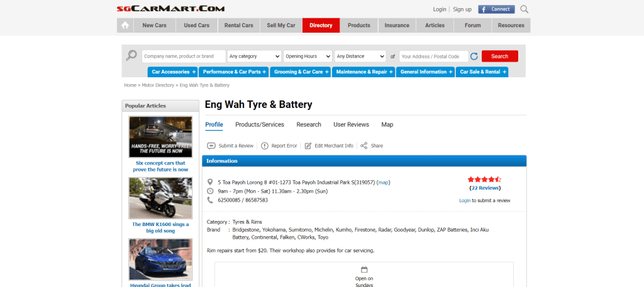The width and height of the screenshot is (644, 287).
Task: Click Motor Directory in the breadcrumb
Action: [x=158, y=85]
